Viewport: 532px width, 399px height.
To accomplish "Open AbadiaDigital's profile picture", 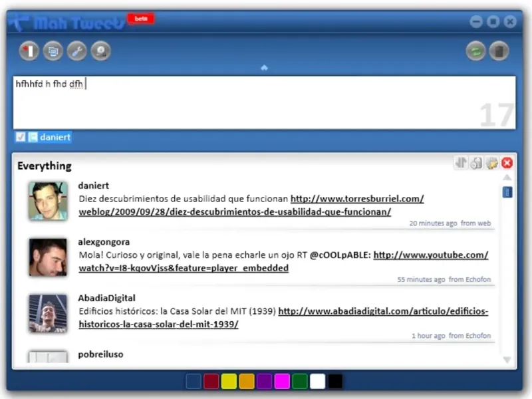I will (x=48, y=313).
